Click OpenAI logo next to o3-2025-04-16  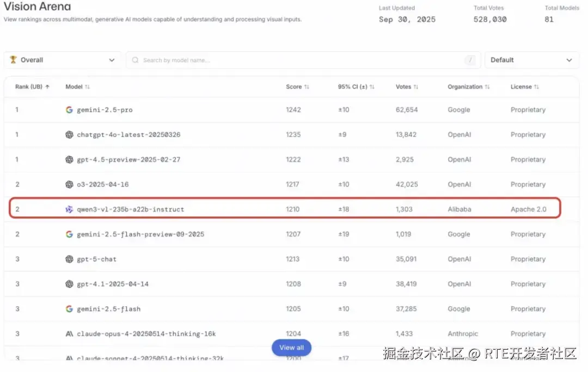pyautogui.click(x=69, y=184)
